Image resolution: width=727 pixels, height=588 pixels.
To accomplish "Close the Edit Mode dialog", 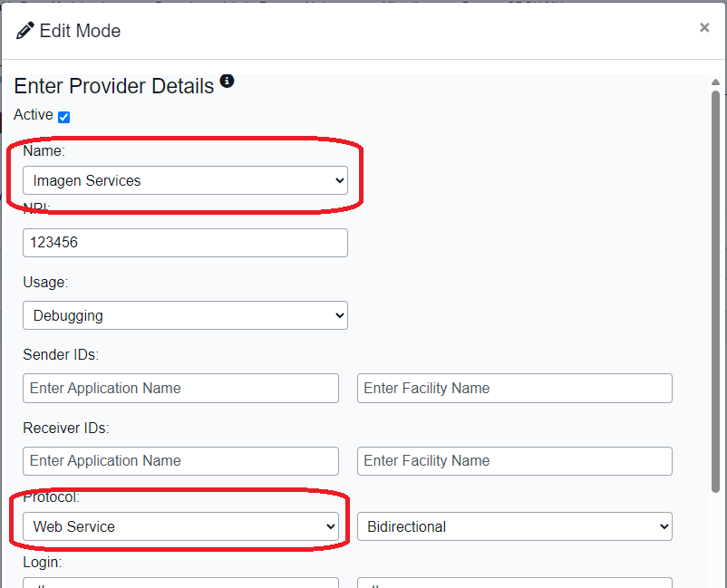I will pos(704,28).
